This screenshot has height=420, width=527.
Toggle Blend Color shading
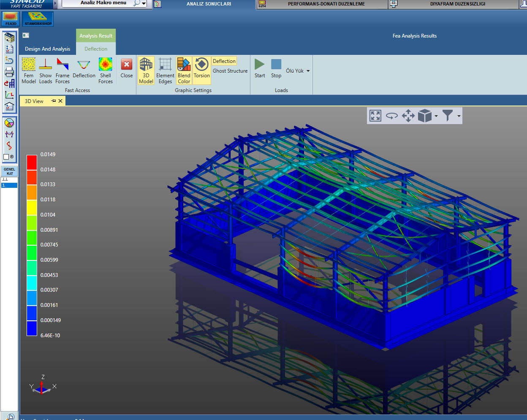coord(184,70)
